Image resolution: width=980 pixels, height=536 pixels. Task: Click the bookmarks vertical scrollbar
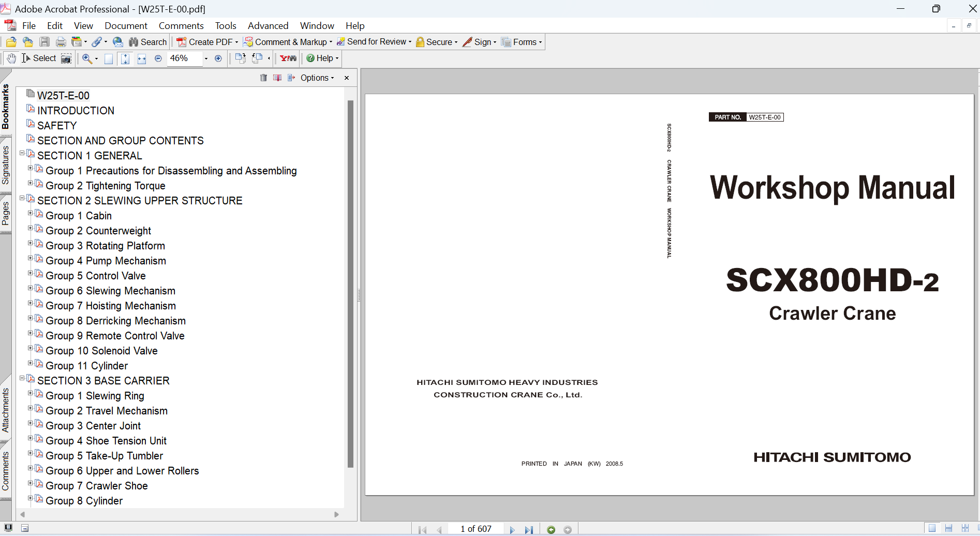(x=350, y=284)
